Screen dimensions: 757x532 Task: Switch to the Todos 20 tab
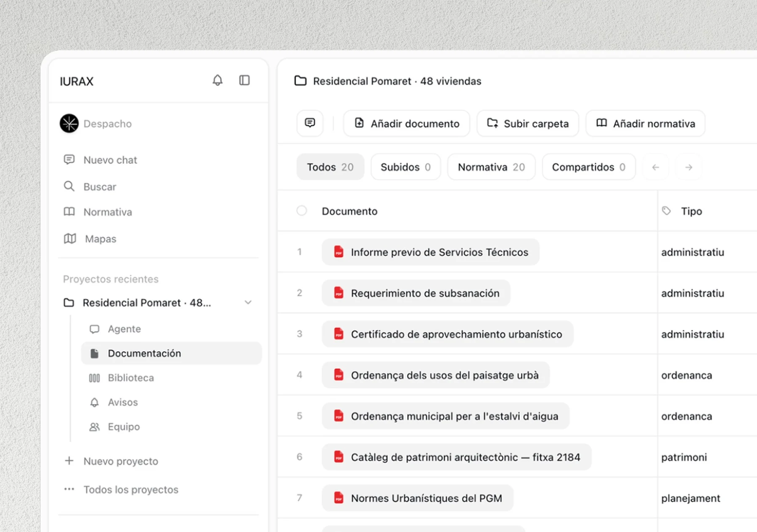tap(330, 167)
